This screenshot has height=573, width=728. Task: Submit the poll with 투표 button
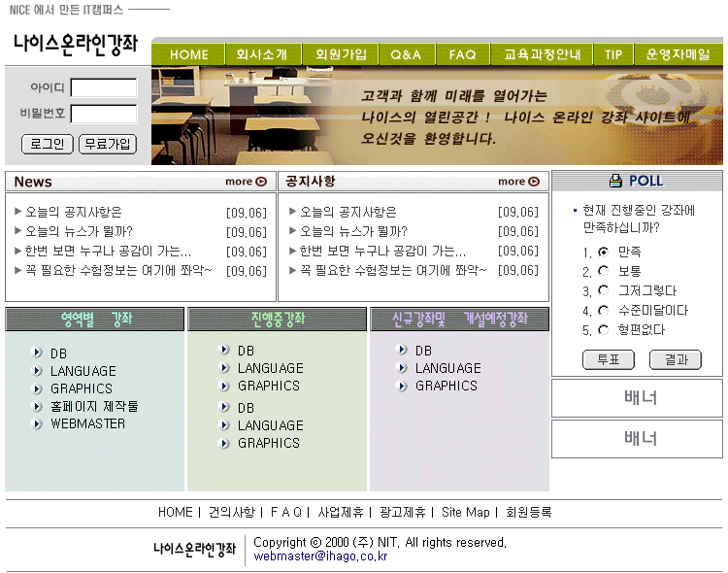[x=608, y=359]
